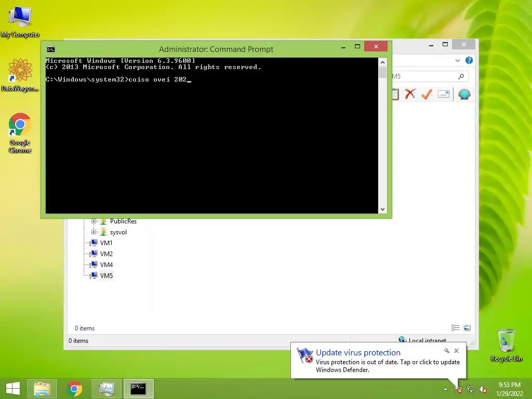Open Chrome from the taskbar
This screenshot has width=532, height=399.
(74, 389)
